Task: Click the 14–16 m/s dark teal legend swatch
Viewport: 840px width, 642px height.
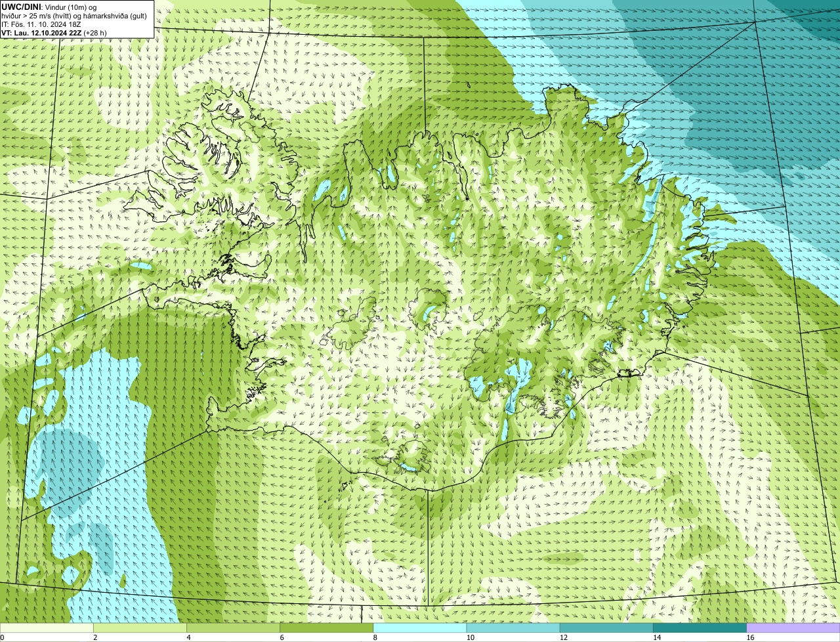Action: (700, 628)
